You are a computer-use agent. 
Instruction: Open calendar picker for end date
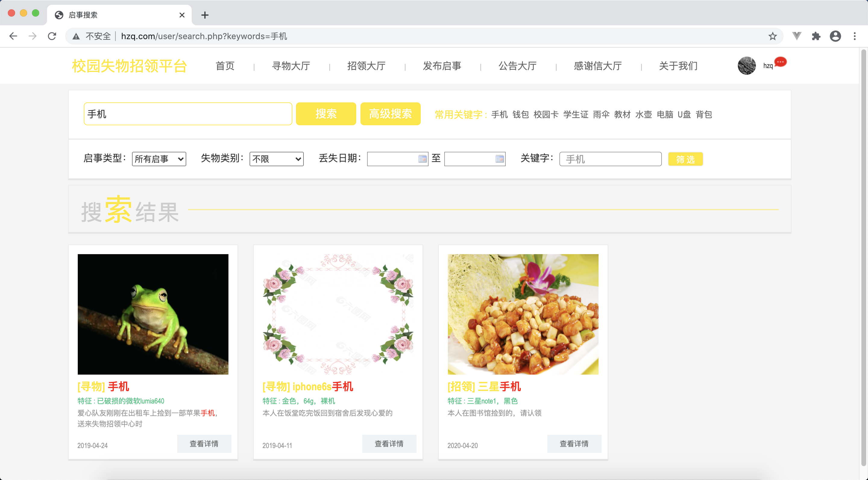(500, 159)
